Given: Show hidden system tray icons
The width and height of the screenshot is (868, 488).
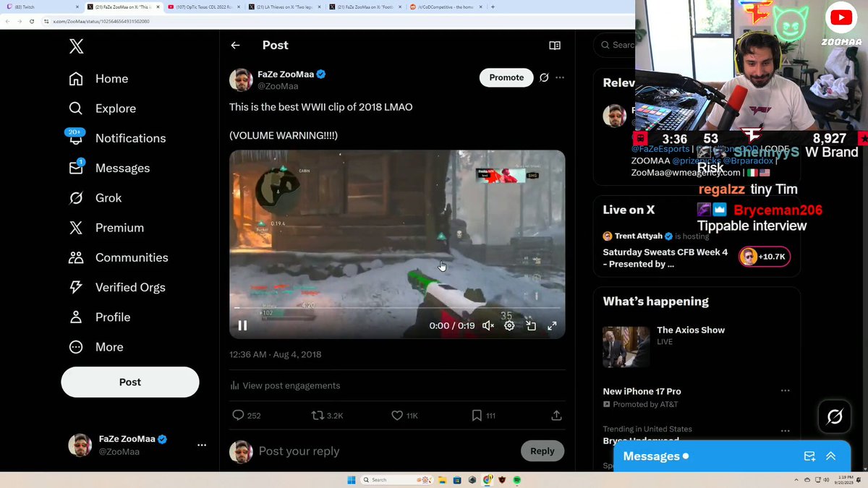Looking at the screenshot, I should tap(797, 480).
